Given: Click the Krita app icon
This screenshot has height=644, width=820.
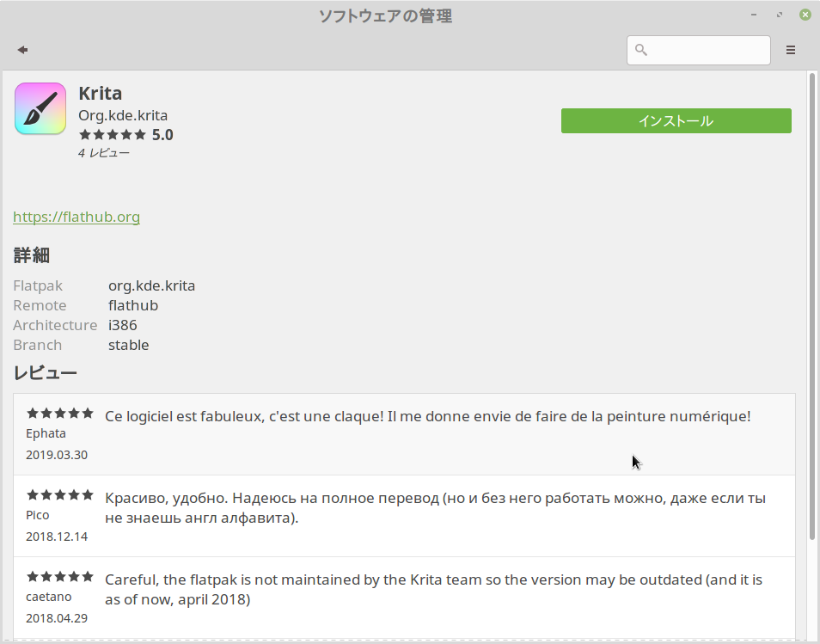Looking at the screenshot, I should point(40,109).
